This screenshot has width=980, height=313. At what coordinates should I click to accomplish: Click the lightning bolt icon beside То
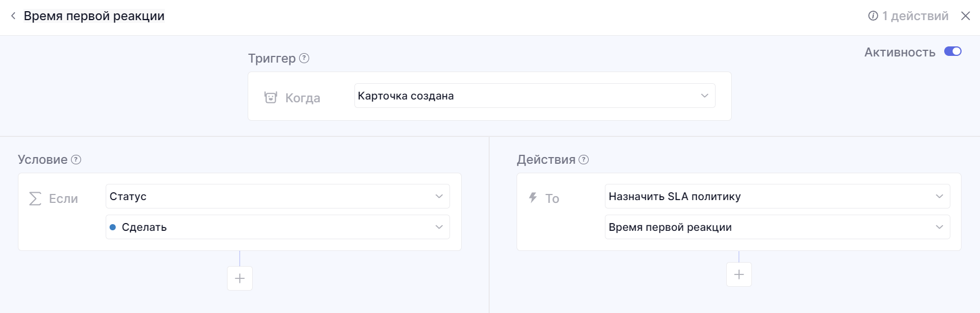533,198
